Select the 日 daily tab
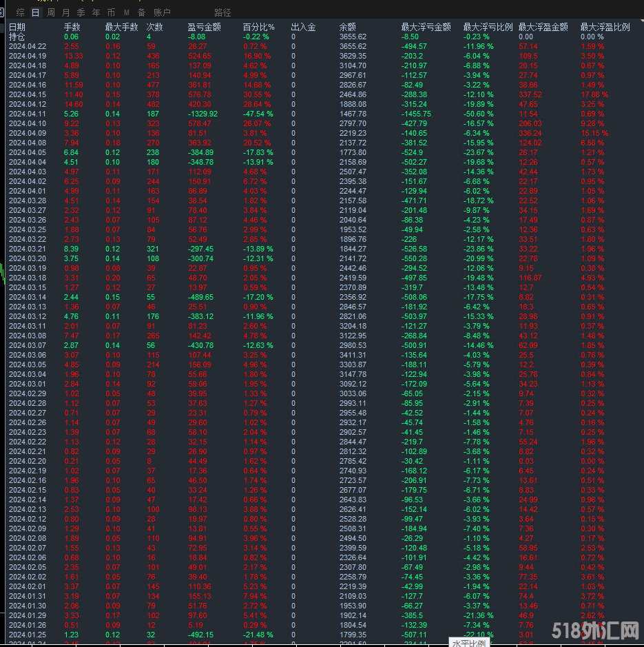 [x=35, y=12]
